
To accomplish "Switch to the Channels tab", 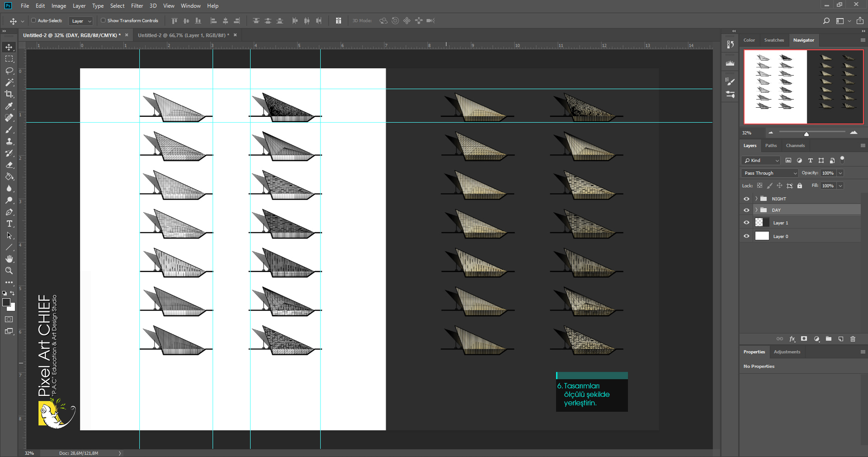I will tap(795, 146).
